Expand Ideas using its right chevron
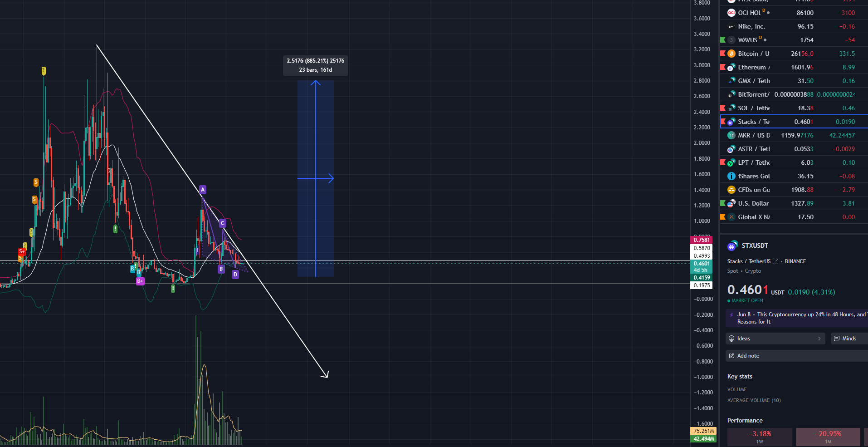 (x=819, y=339)
